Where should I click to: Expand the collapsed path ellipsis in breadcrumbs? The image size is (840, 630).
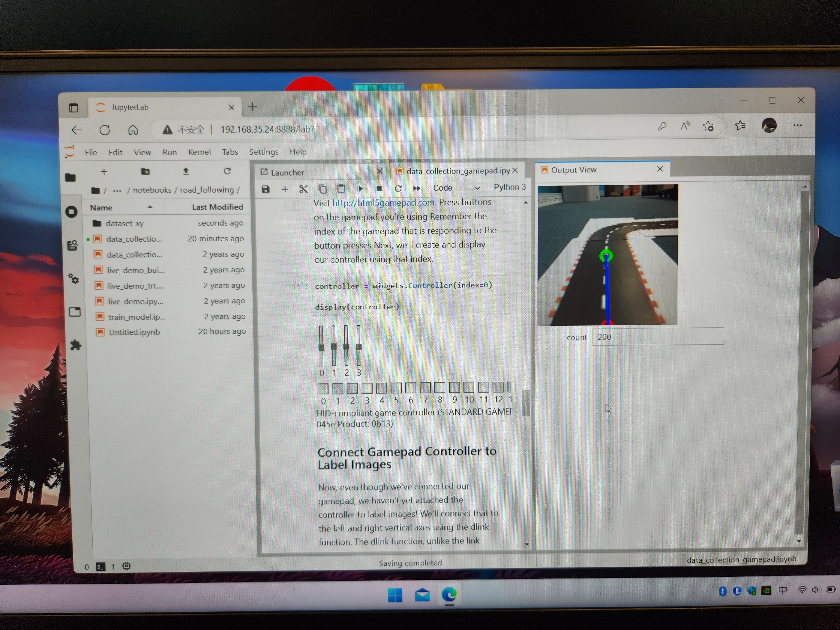point(117,190)
